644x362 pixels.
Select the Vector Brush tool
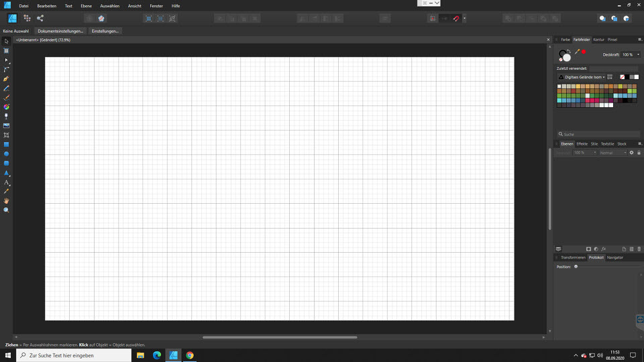[x=6, y=98]
